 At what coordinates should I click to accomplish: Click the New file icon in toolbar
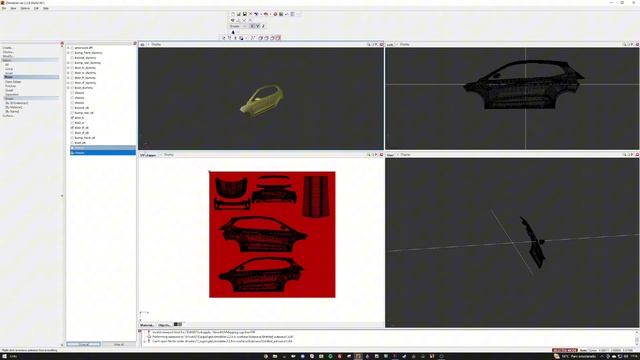[x=233, y=14]
